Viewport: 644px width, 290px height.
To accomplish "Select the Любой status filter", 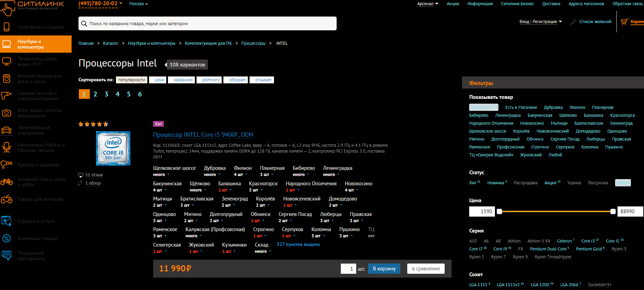I will coord(623,183).
